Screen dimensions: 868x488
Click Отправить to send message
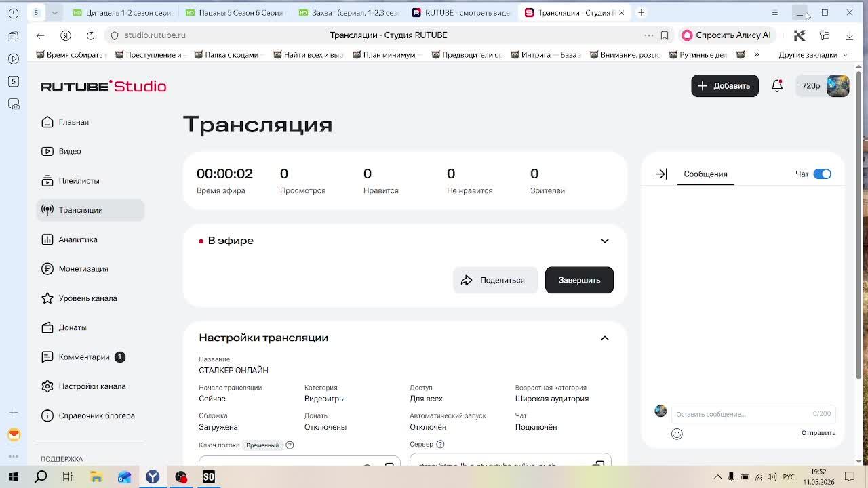click(818, 433)
